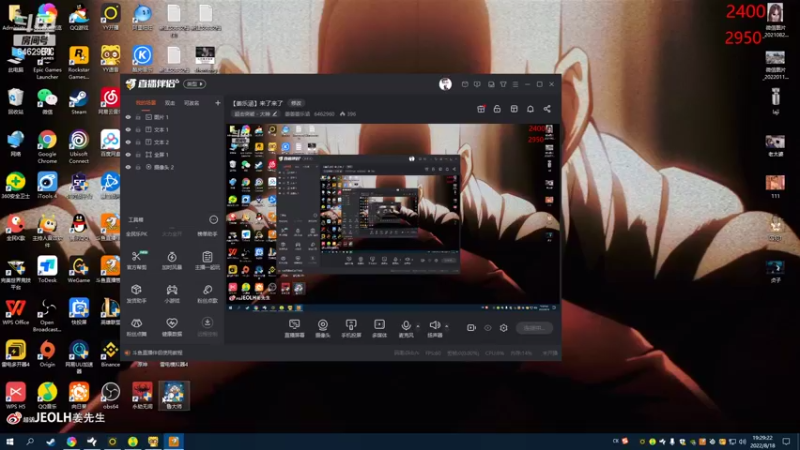
Task: Open Epic Games Launcher desktop shortcut
Action: tap(47, 62)
